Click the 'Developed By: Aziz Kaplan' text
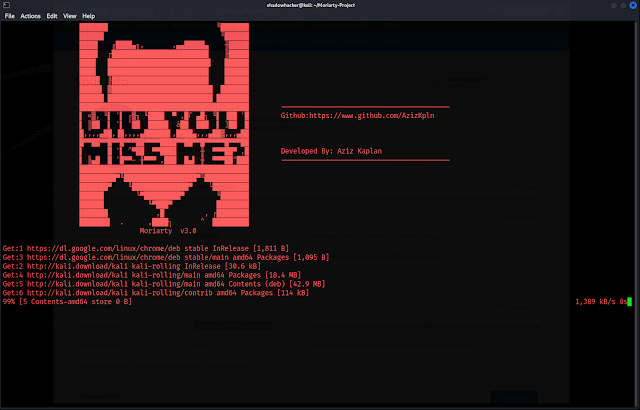The image size is (640, 410). point(331,151)
